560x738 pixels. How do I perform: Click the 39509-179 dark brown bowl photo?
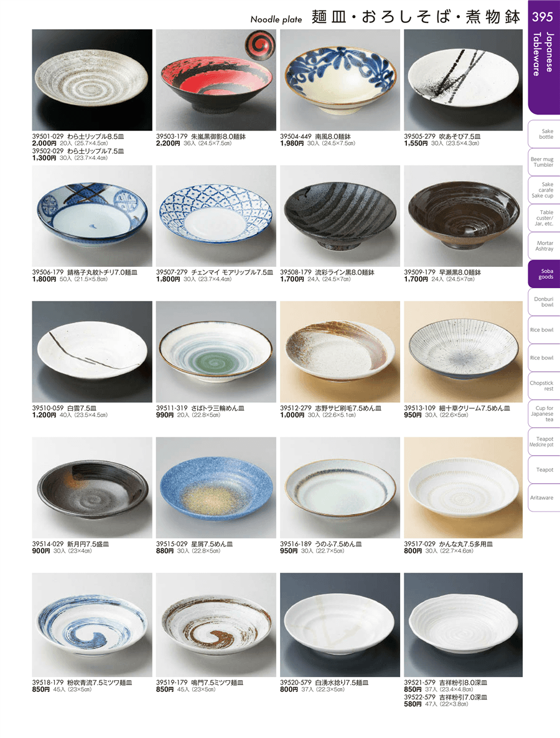tap(463, 215)
